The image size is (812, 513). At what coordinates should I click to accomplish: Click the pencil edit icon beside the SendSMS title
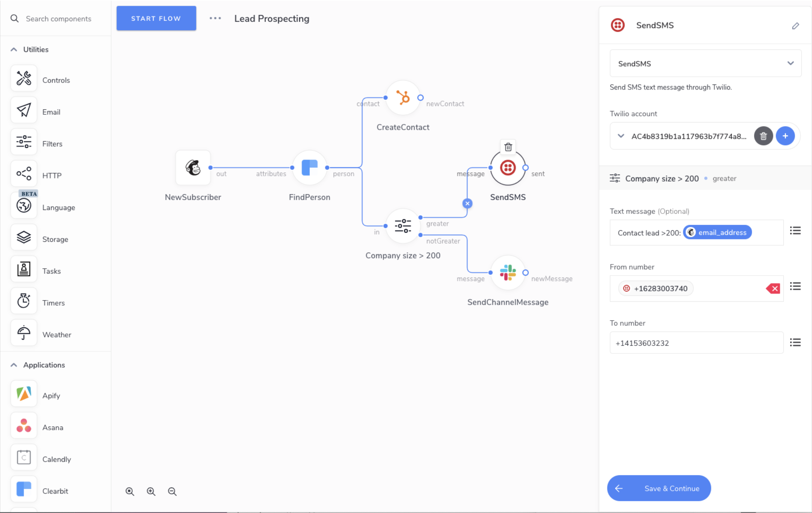coord(795,26)
